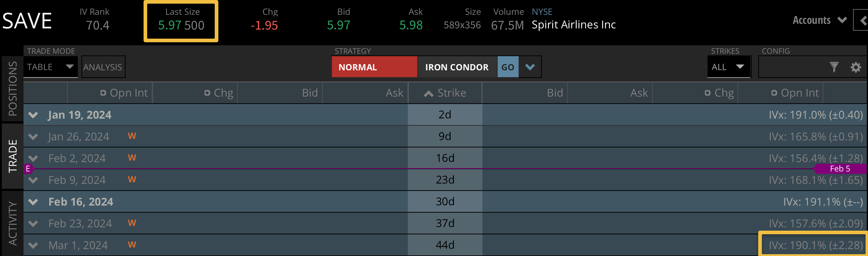868x256 pixels.
Task: Click the Feb 5 earnings date marker
Action: pos(839,169)
